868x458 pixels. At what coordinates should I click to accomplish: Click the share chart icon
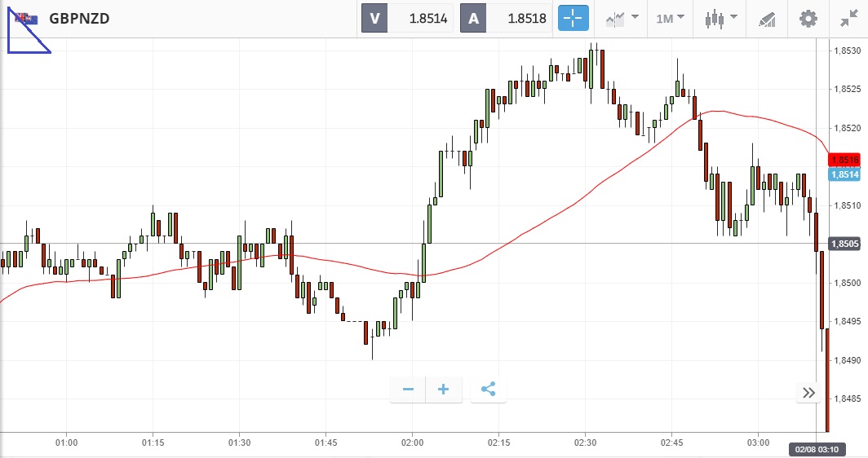[x=488, y=390]
